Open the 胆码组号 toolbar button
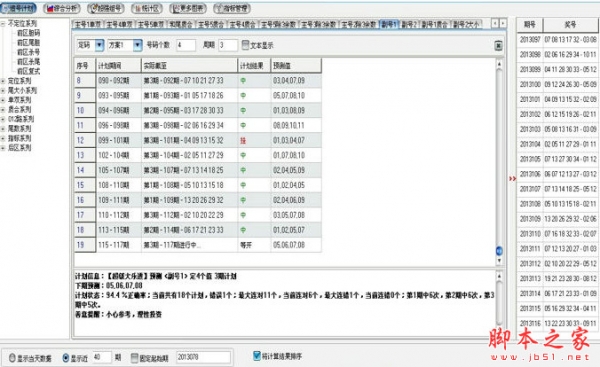Image resolution: width=600 pixels, height=367 pixels. (x=106, y=8)
